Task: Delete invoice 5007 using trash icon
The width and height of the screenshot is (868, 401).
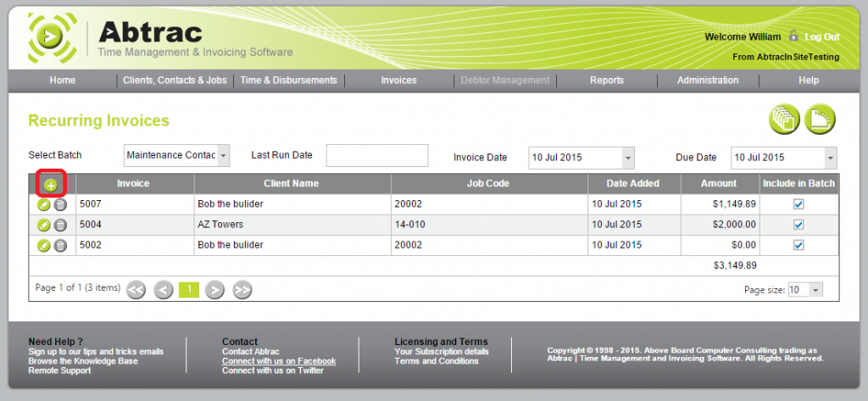Action: tap(60, 204)
